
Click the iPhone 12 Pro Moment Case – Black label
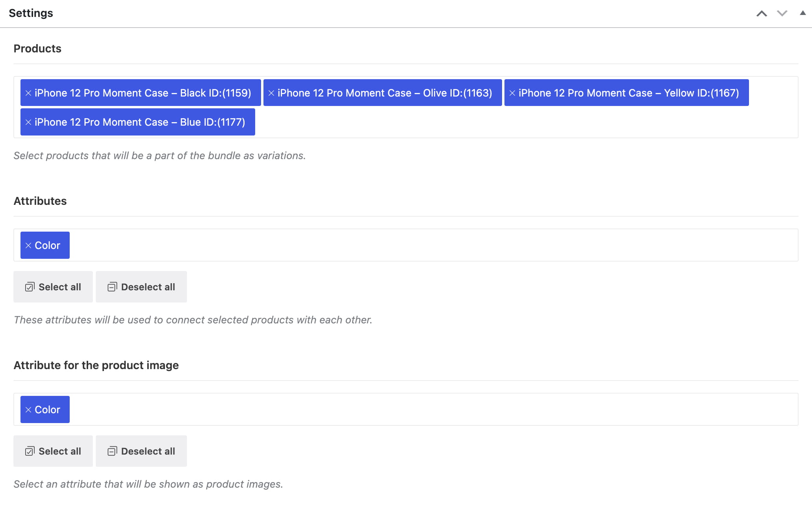(x=143, y=93)
